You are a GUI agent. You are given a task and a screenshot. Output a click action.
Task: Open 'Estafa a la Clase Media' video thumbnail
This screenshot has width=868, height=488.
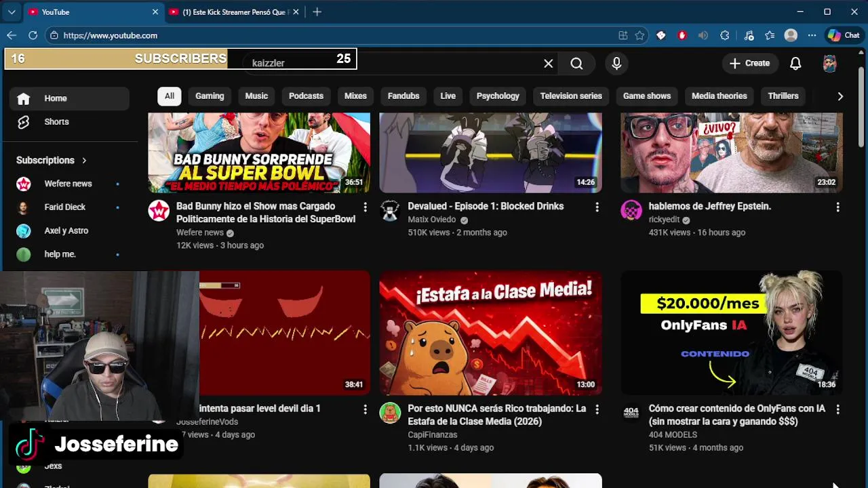click(x=490, y=333)
